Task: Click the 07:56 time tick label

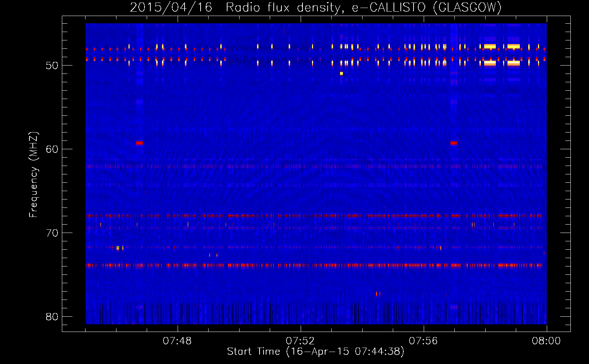Action: point(423,341)
